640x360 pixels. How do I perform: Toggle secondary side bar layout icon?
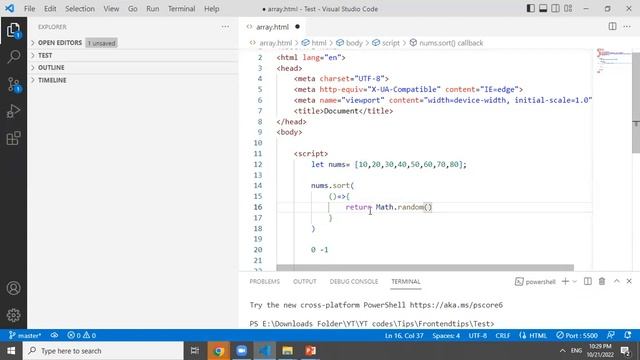(556, 9)
